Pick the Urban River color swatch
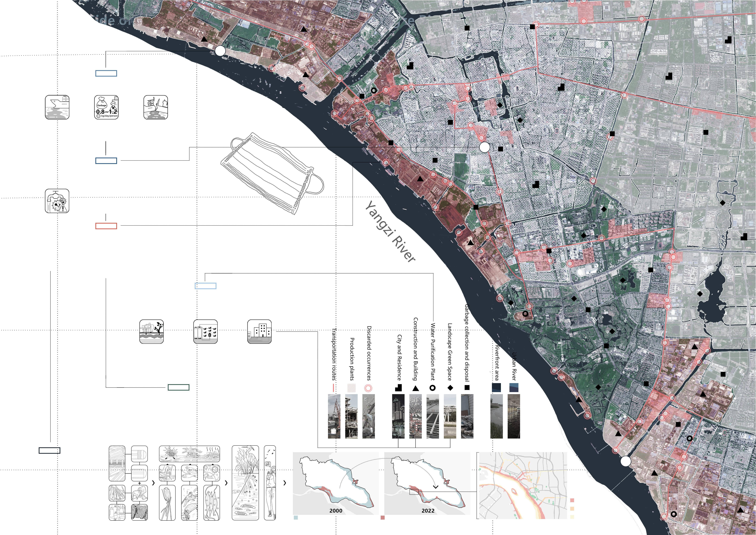The height and width of the screenshot is (535, 756). pos(514,387)
